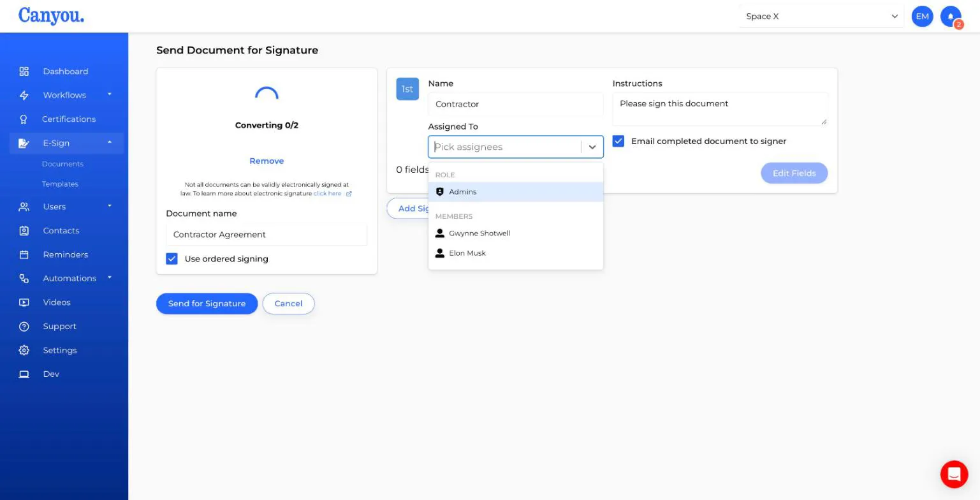Click the Automations icon in sidebar
The width and height of the screenshot is (980, 500).
click(x=24, y=279)
